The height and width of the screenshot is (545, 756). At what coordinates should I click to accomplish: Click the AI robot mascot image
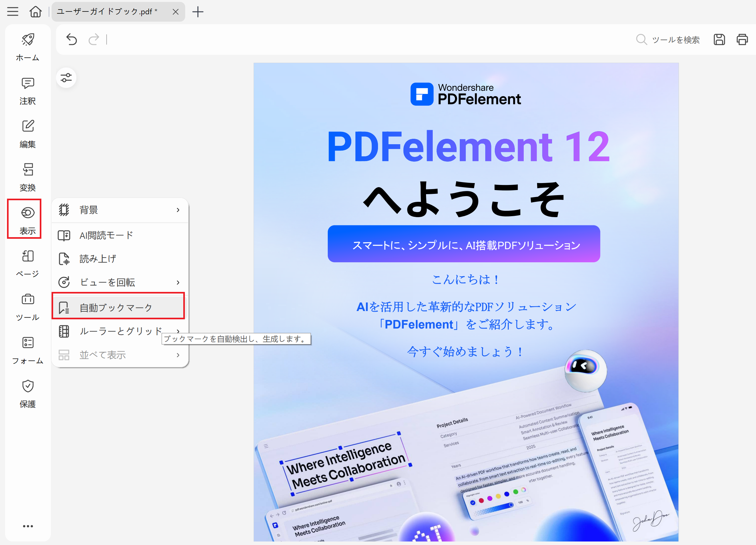585,371
